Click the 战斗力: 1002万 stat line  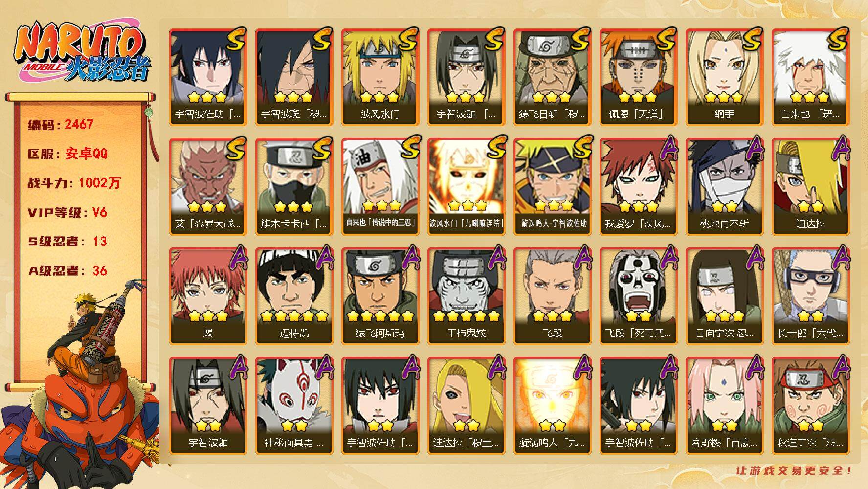[74, 183]
